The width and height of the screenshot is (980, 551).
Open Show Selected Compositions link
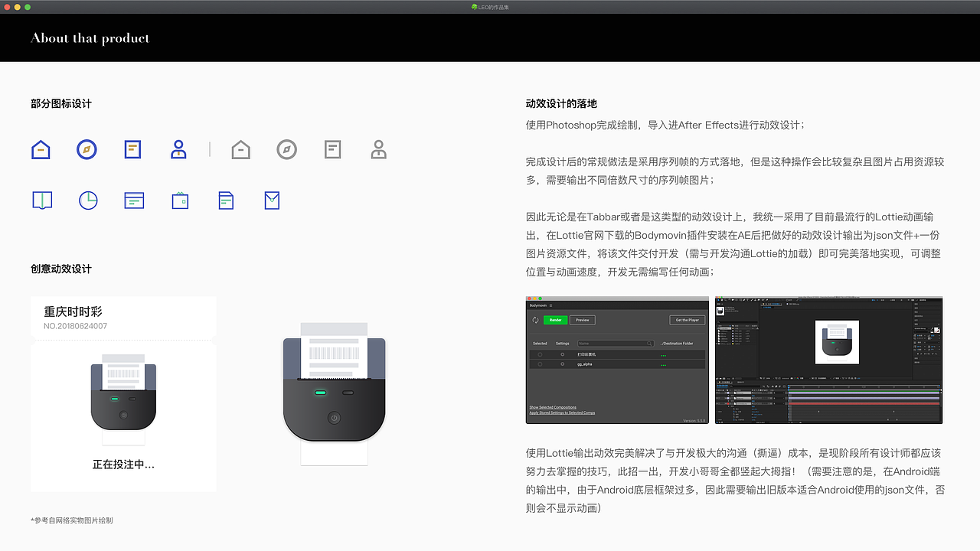point(553,407)
